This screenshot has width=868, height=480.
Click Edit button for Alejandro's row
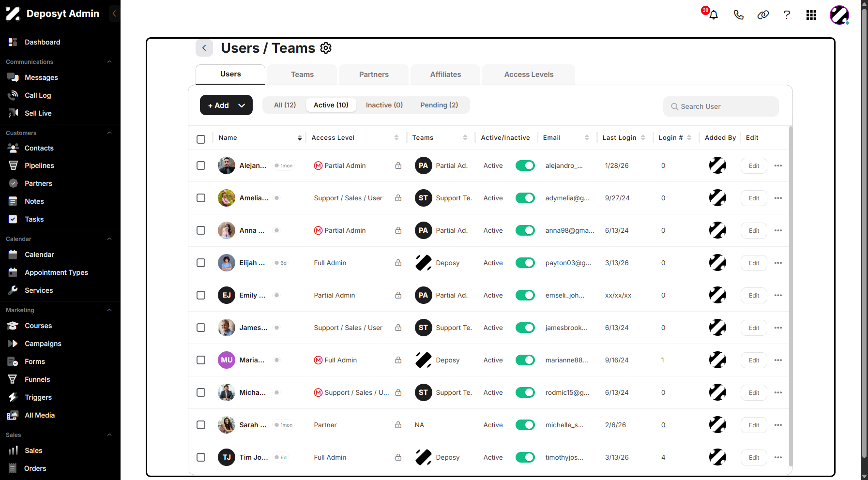point(754,165)
